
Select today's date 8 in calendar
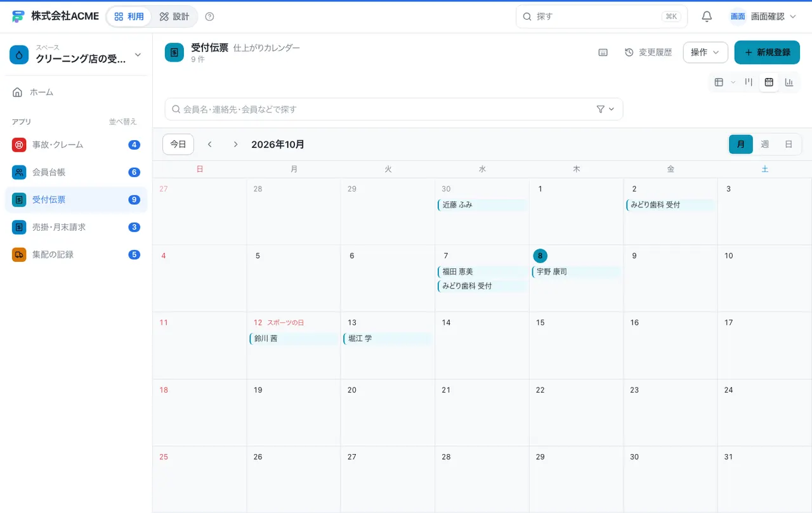540,256
